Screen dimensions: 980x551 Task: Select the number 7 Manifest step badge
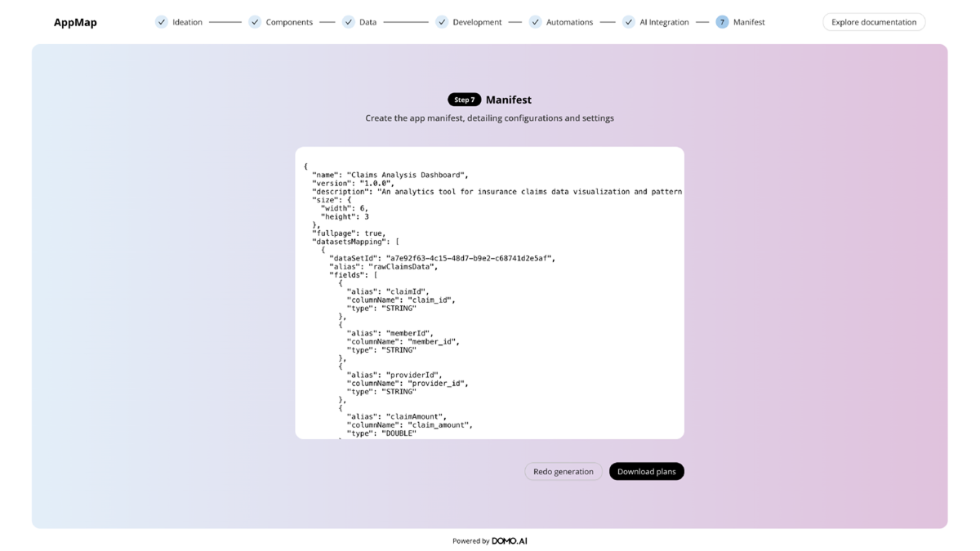click(721, 22)
